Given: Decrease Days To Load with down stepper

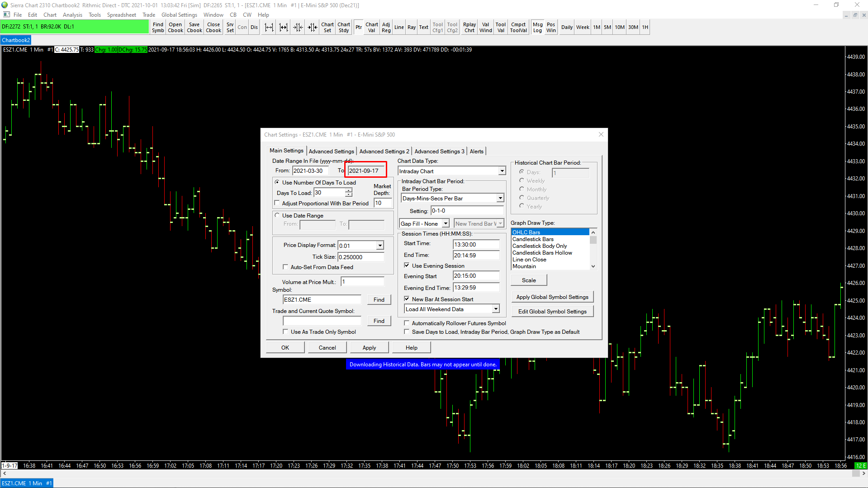Looking at the screenshot, I should tap(348, 195).
